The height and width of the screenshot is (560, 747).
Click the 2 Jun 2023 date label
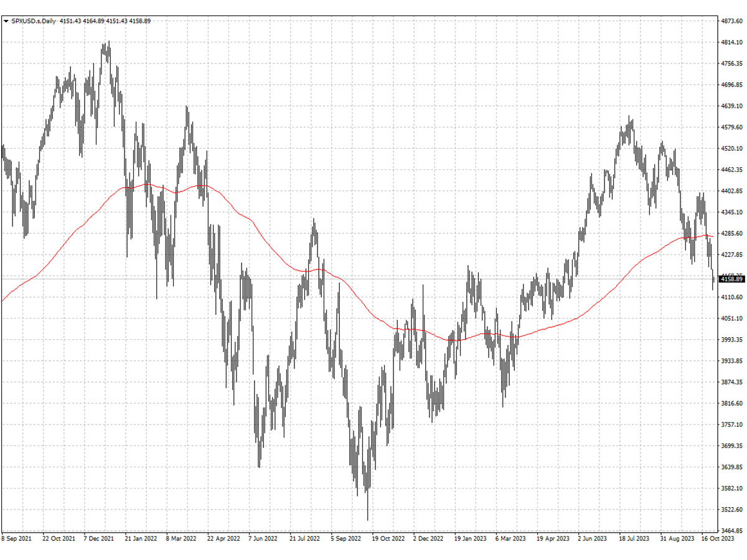[x=593, y=538]
